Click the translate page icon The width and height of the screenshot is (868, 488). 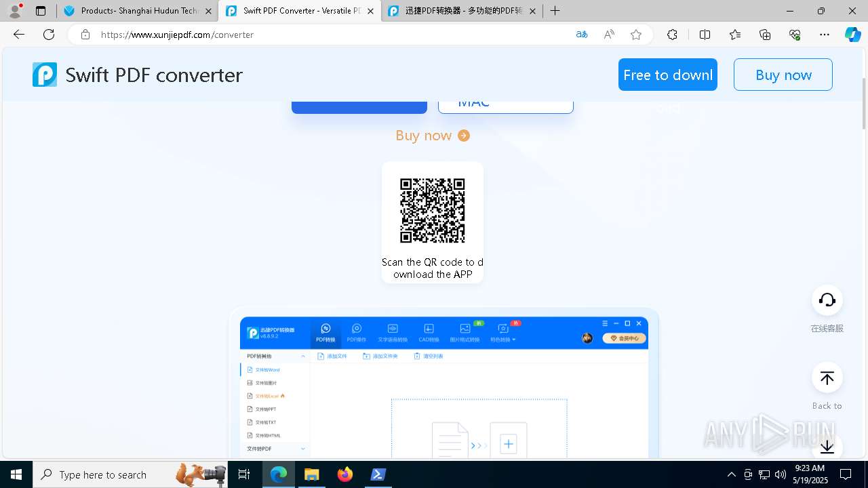coord(582,35)
